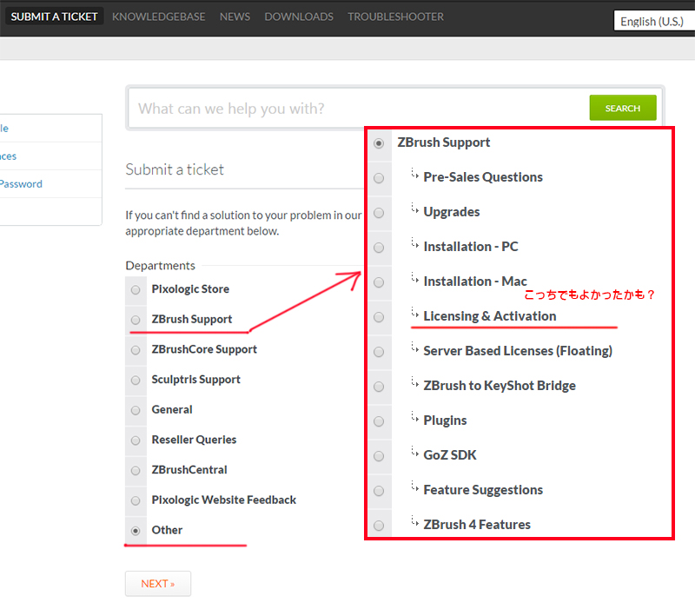Pick the Pre-Sales Questions option
The image size is (695, 616).
[379, 178]
